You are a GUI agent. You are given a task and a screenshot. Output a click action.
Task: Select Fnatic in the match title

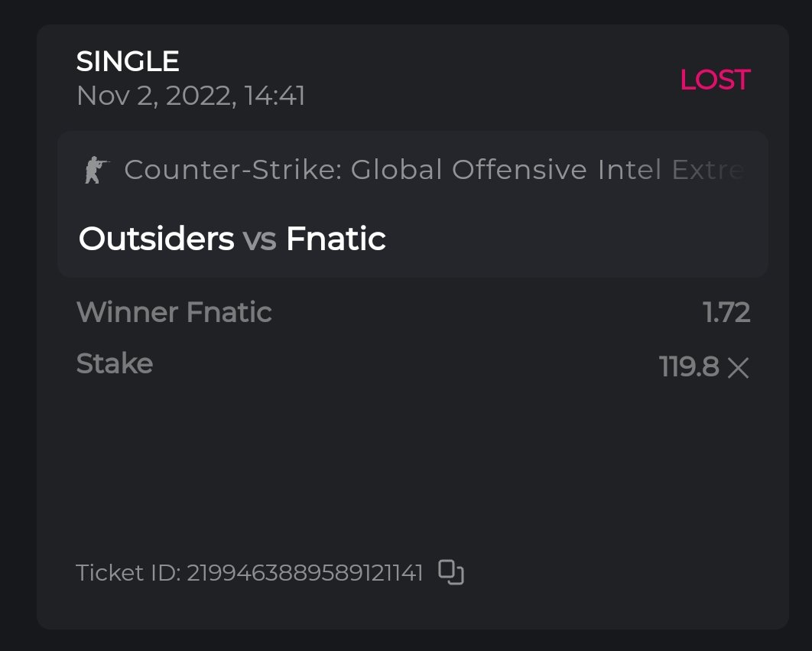[336, 239]
